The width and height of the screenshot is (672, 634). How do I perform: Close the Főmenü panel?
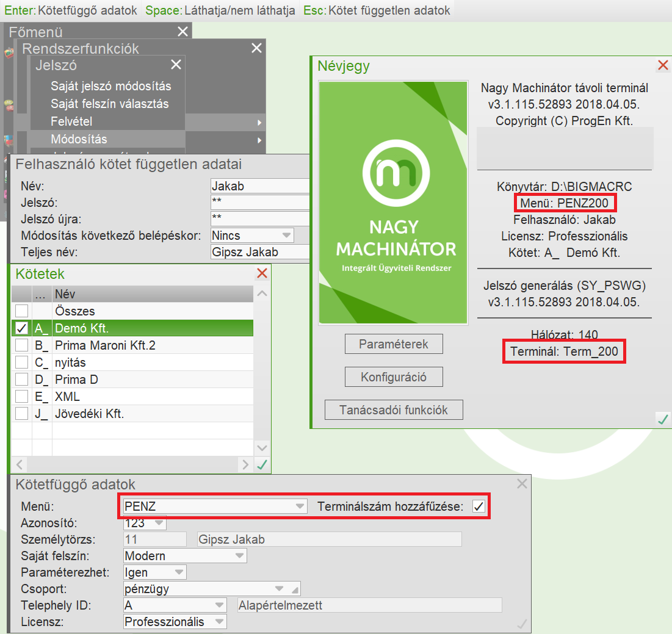pos(182,31)
